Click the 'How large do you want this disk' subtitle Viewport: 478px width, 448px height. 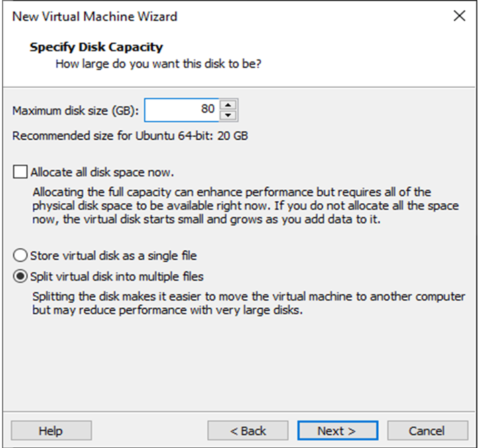coord(158,64)
